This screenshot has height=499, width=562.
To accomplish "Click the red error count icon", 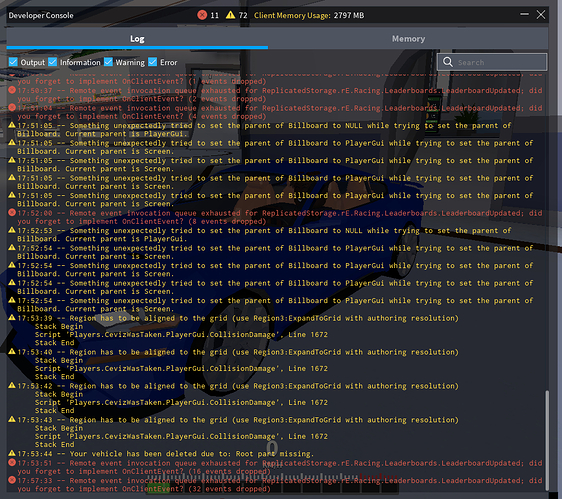I will tap(202, 15).
